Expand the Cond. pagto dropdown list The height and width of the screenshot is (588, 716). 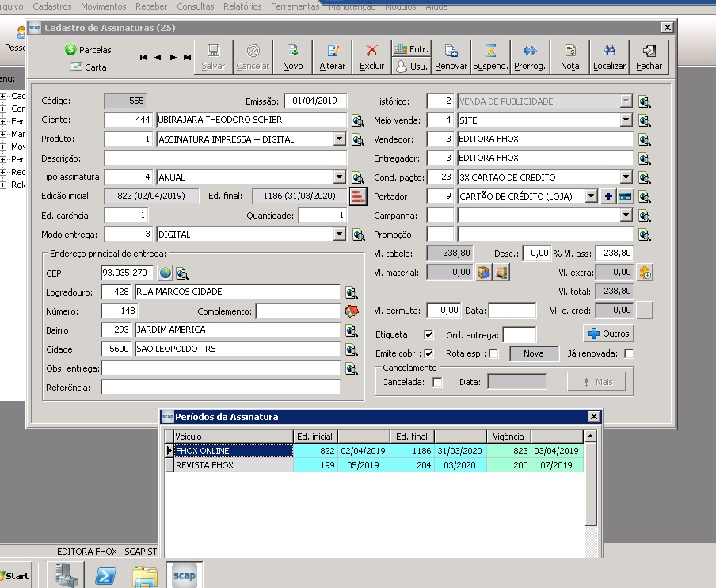(626, 177)
